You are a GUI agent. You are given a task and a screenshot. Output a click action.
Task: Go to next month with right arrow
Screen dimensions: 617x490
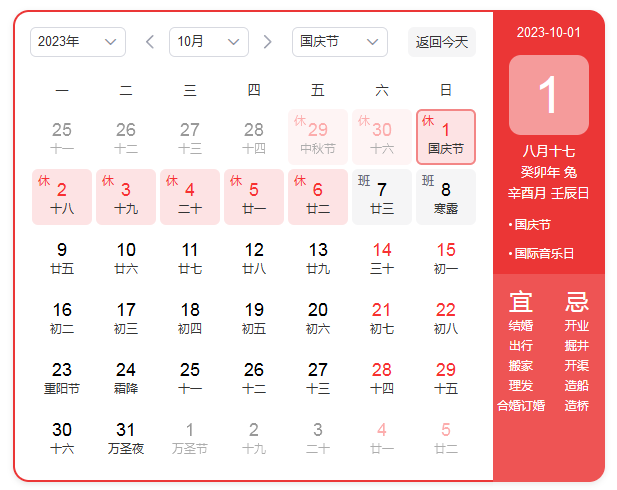point(267,42)
